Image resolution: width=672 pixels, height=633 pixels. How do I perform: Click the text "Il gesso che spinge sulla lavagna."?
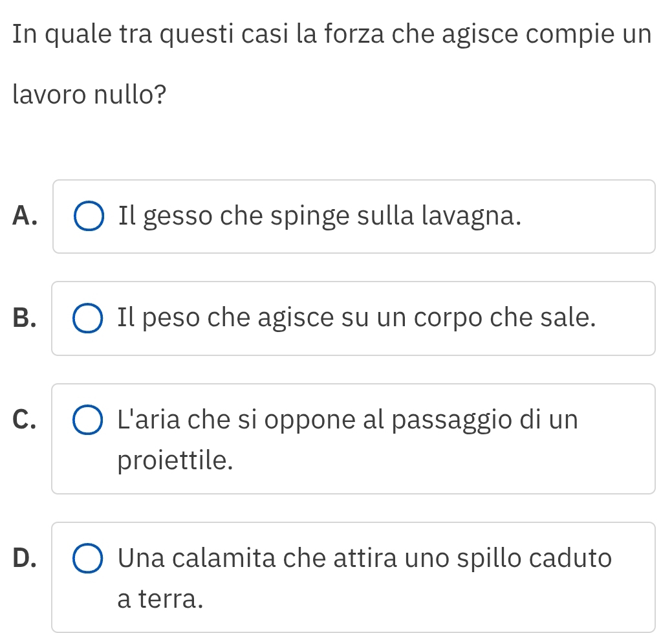[320, 217]
